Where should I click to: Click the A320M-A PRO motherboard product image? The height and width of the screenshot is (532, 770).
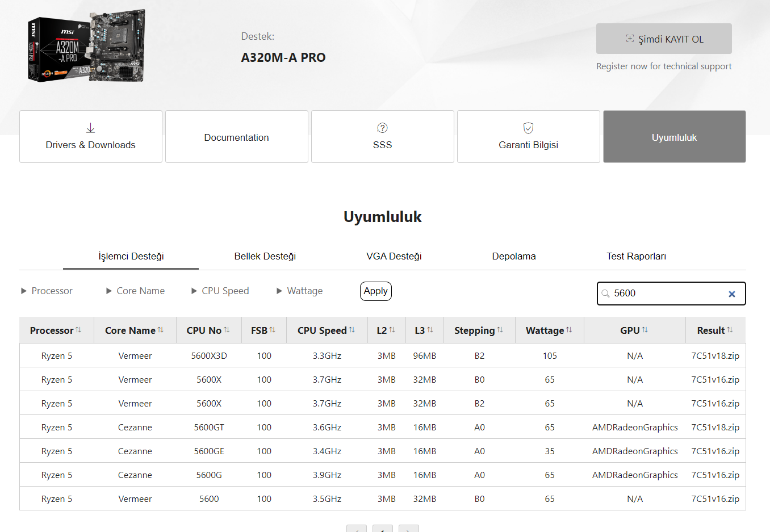point(86,45)
